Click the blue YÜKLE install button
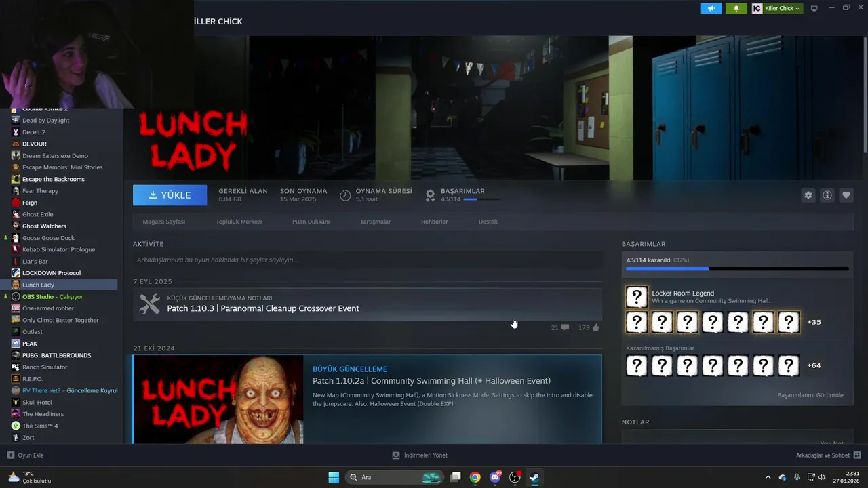This screenshot has width=868, height=488. pyautogui.click(x=170, y=195)
